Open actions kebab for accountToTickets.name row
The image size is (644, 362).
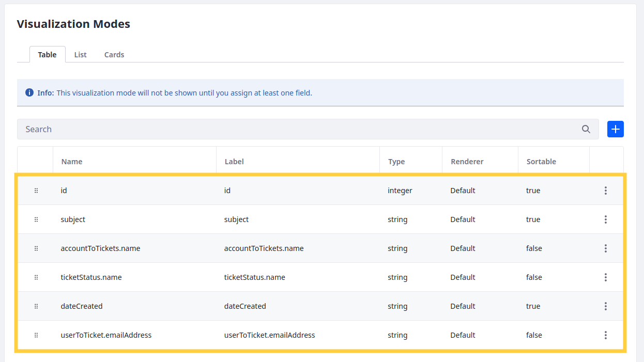pos(605,248)
